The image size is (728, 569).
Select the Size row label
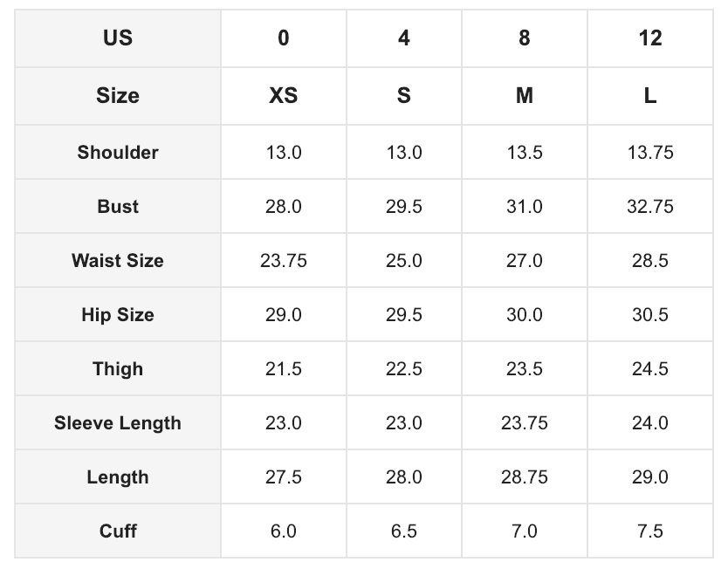pyautogui.click(x=118, y=96)
